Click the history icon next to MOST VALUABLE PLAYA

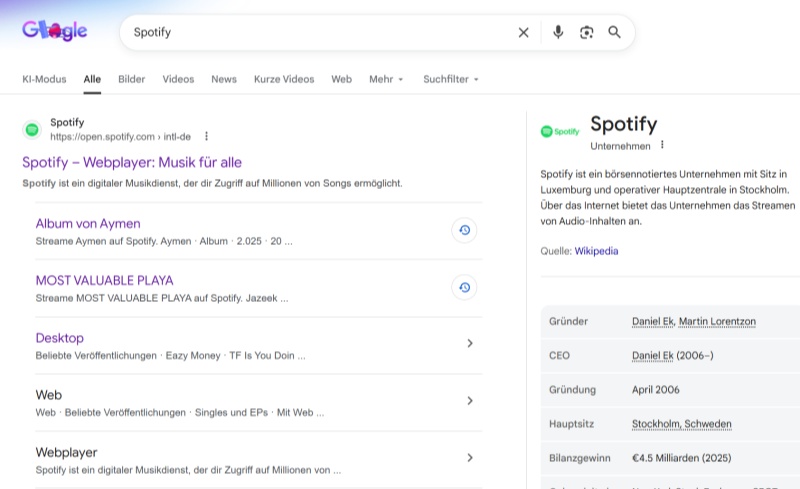(464, 287)
